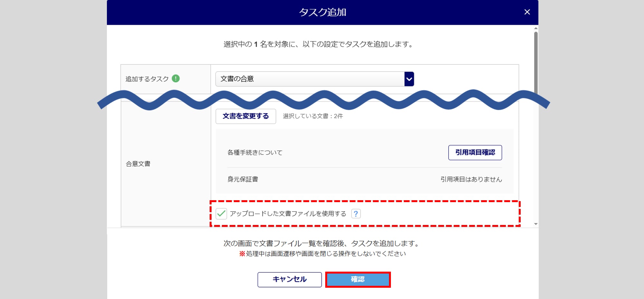
Task: Open the help question mark icon
Action: tap(356, 214)
